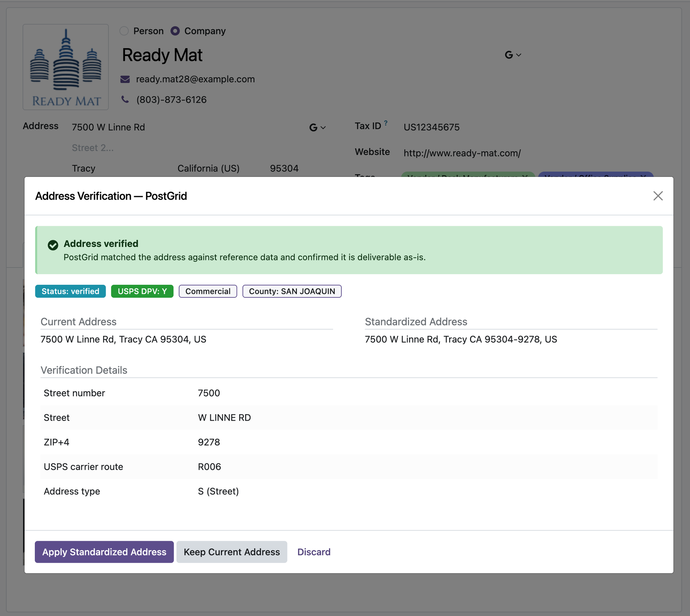Click the Verification Details section heading

pyautogui.click(x=84, y=370)
